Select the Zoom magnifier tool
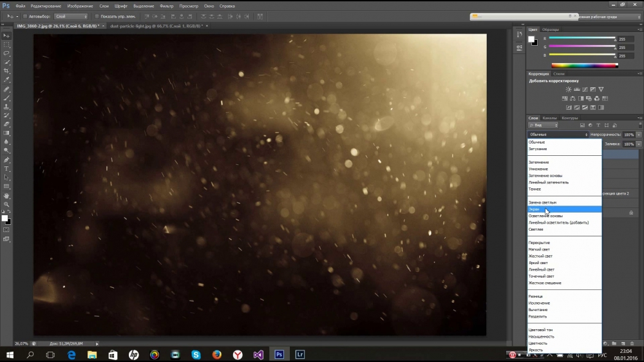 (6, 204)
